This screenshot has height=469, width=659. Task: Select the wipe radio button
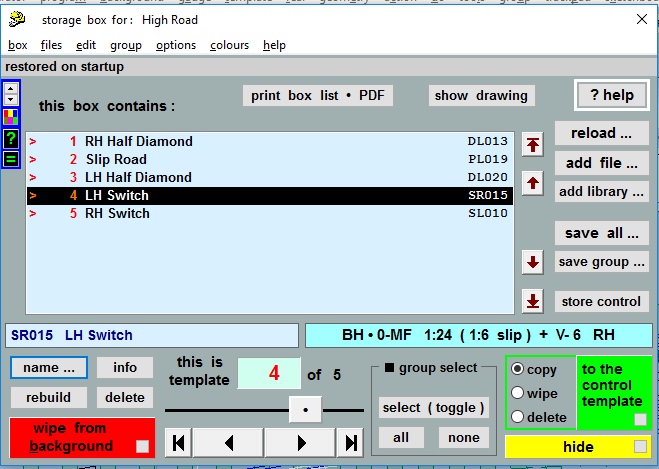click(x=516, y=393)
